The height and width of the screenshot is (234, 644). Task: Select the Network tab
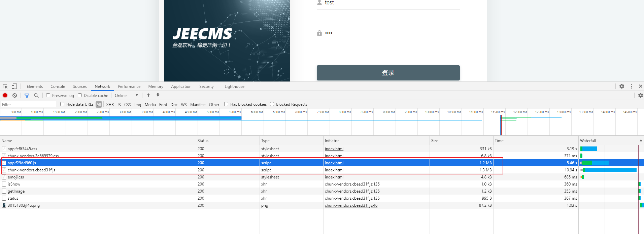click(102, 87)
